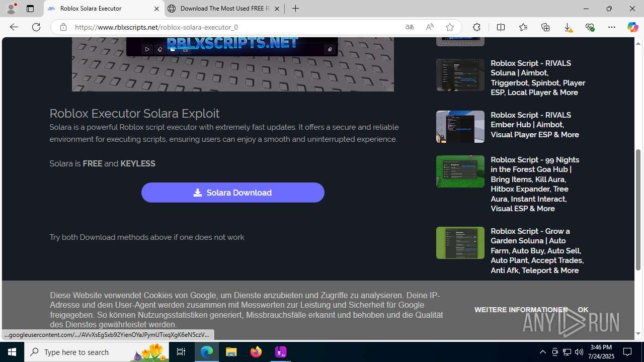Accept cookies with OK button
The width and height of the screenshot is (644, 362).
click(x=583, y=310)
